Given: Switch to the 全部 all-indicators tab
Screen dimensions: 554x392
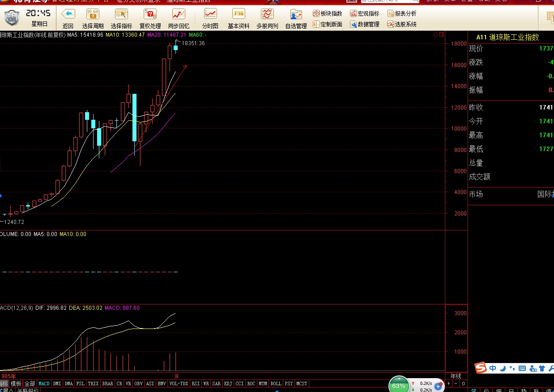Looking at the screenshot, I should pos(30,384).
